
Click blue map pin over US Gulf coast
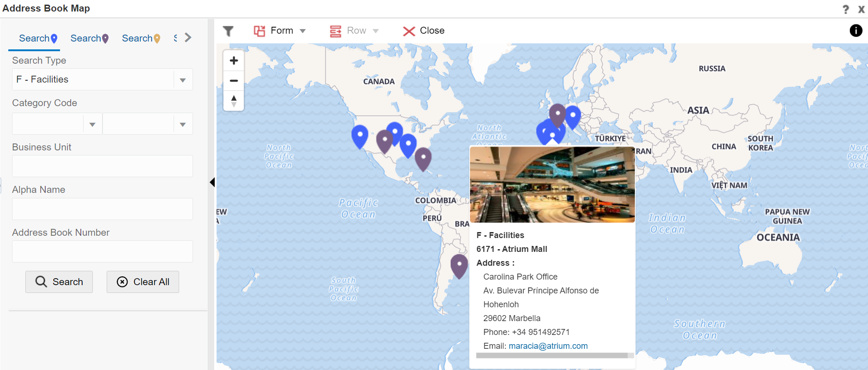tap(408, 145)
